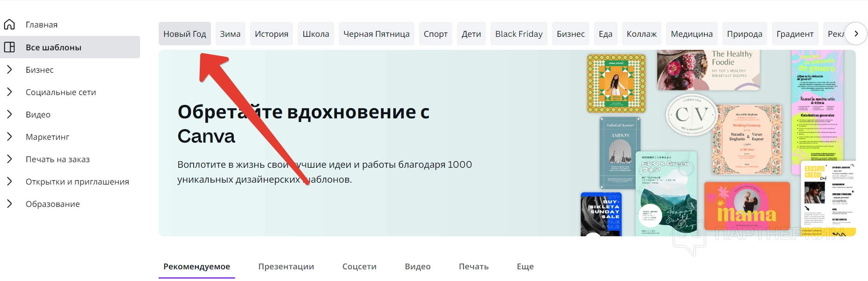Open Печать на заказ sidebar label
This screenshot has width=868, height=281.
[x=57, y=159]
